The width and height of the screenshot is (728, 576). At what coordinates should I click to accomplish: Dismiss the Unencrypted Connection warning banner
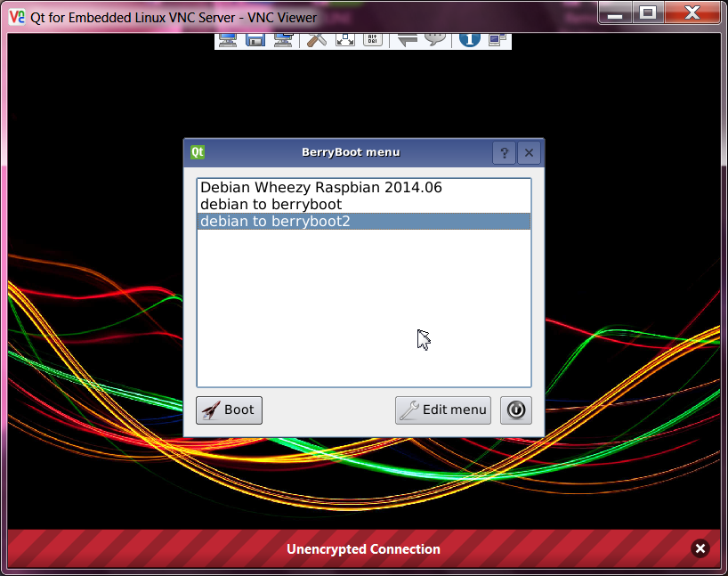[700, 549]
